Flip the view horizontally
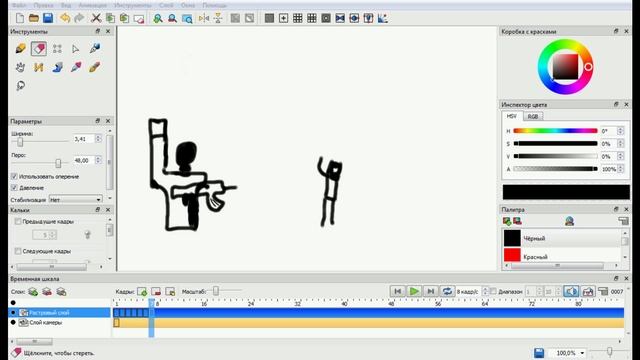 pyautogui.click(x=204, y=18)
